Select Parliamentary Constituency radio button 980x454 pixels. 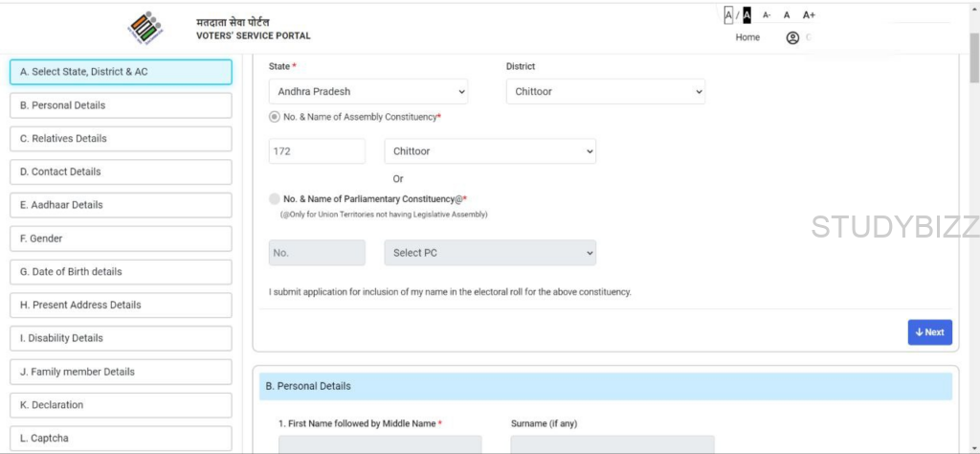click(275, 199)
